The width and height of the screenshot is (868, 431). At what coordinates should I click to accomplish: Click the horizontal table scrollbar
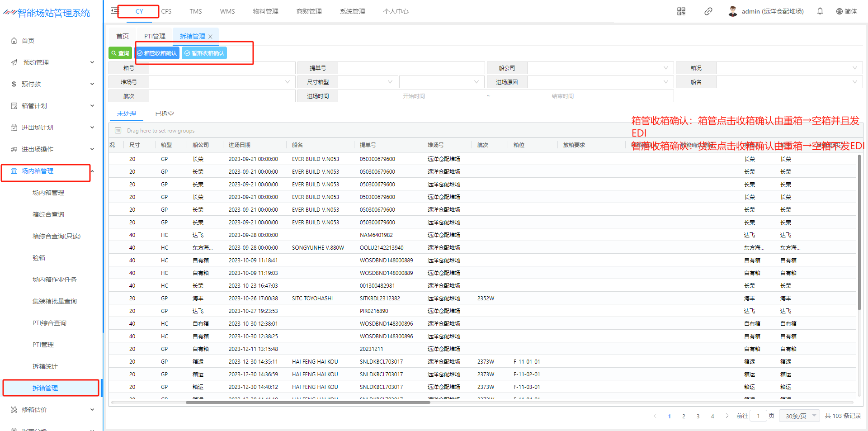[307, 402]
